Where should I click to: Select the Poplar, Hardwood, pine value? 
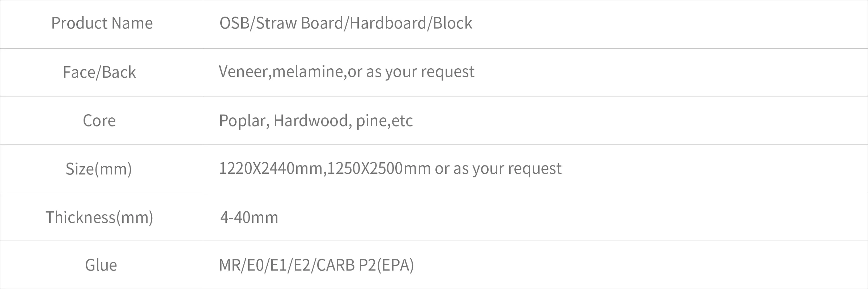[316, 121]
